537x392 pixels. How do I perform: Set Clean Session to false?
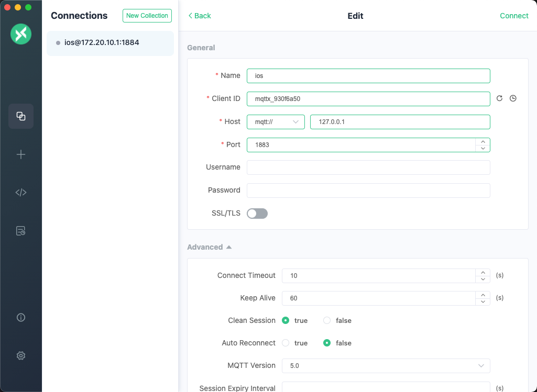[x=327, y=320]
